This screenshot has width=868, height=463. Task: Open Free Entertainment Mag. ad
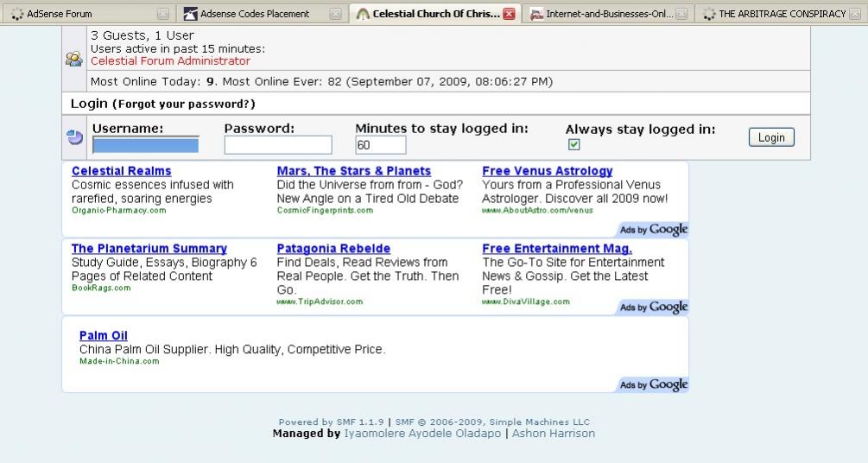coord(557,249)
